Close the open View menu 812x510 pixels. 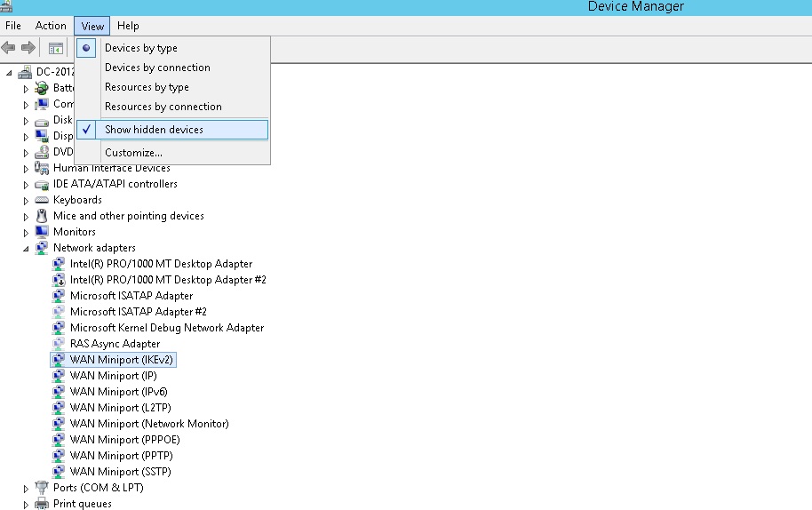[x=92, y=26]
